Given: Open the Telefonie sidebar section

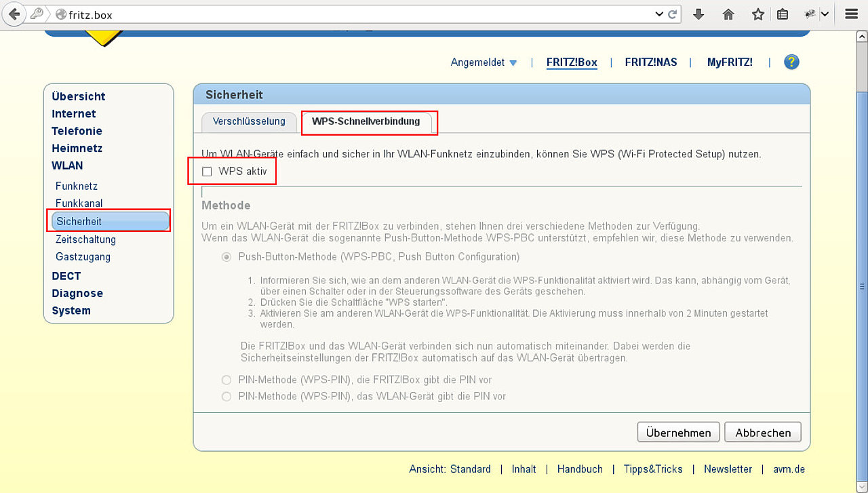Looking at the screenshot, I should click(x=77, y=131).
